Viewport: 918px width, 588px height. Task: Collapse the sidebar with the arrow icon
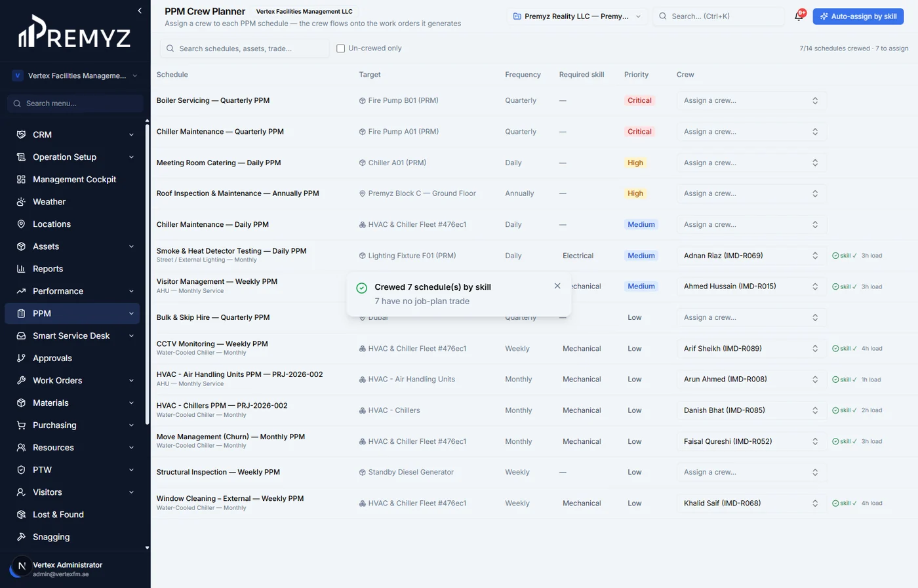click(140, 10)
